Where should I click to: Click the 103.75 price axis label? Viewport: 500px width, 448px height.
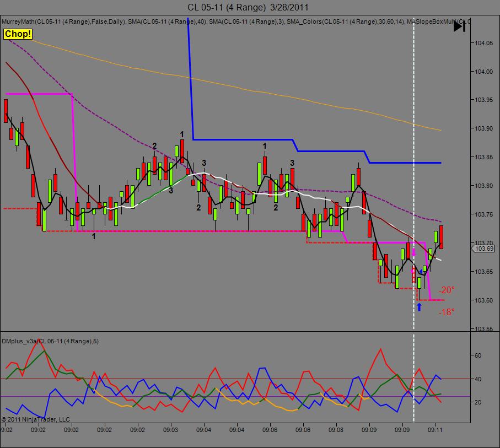tap(483, 214)
